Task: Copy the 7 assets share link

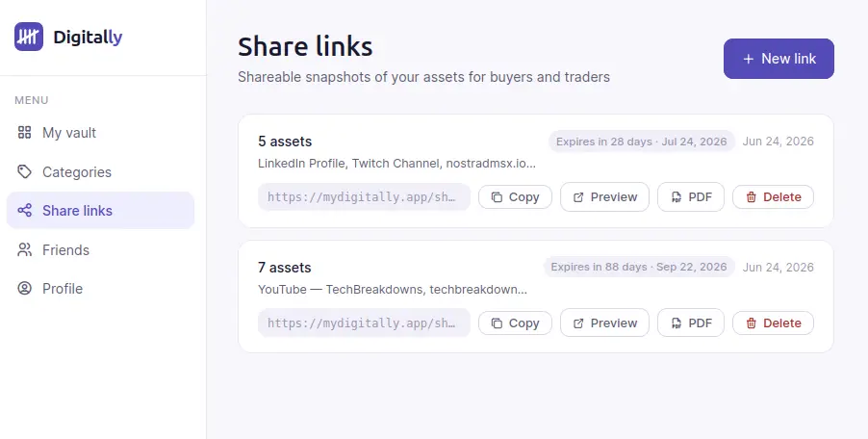Action: pyautogui.click(x=515, y=323)
